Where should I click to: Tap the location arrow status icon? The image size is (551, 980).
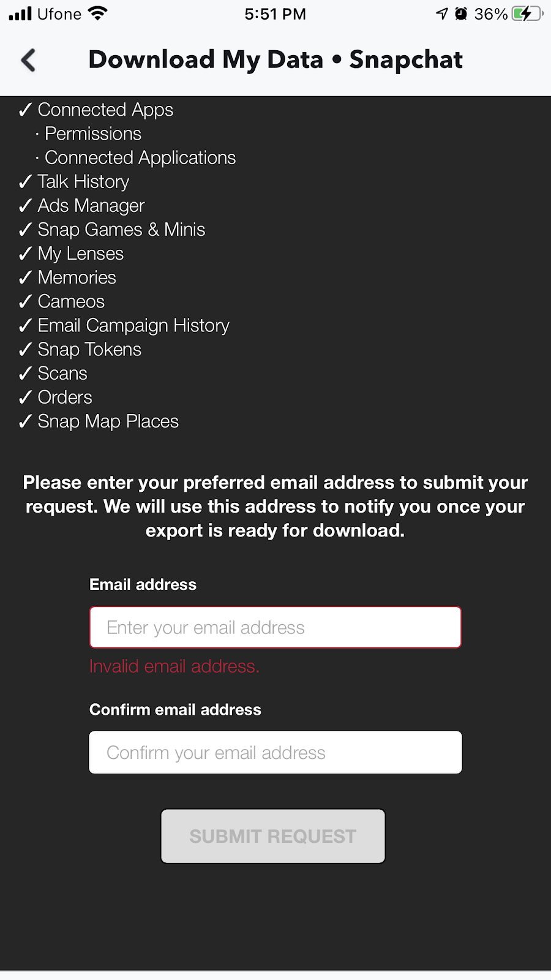click(442, 13)
